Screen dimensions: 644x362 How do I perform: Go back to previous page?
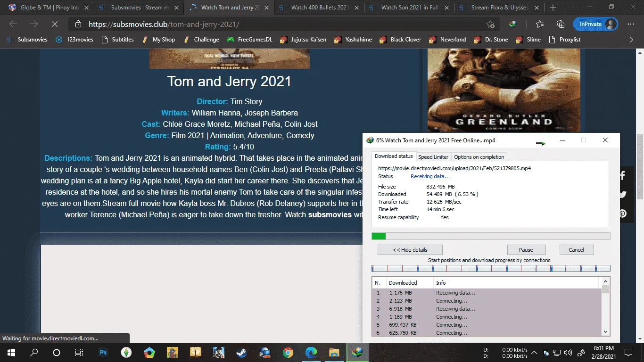pyautogui.click(x=13, y=24)
